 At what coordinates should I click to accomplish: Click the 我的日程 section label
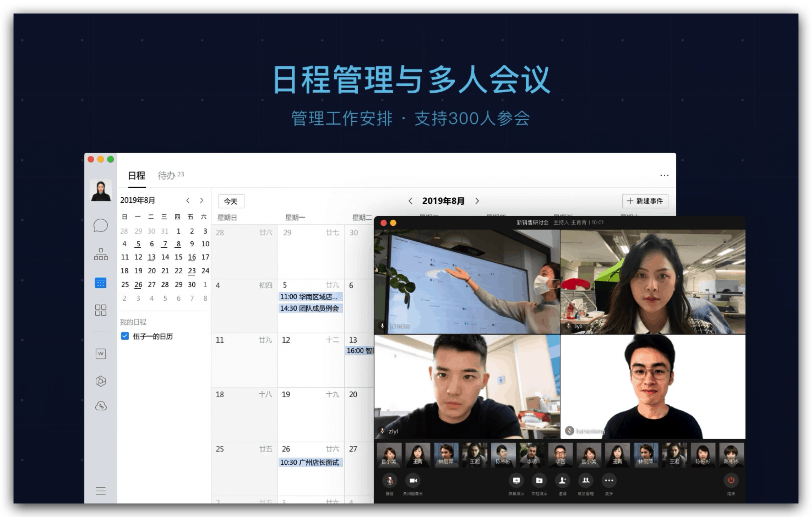pos(133,322)
